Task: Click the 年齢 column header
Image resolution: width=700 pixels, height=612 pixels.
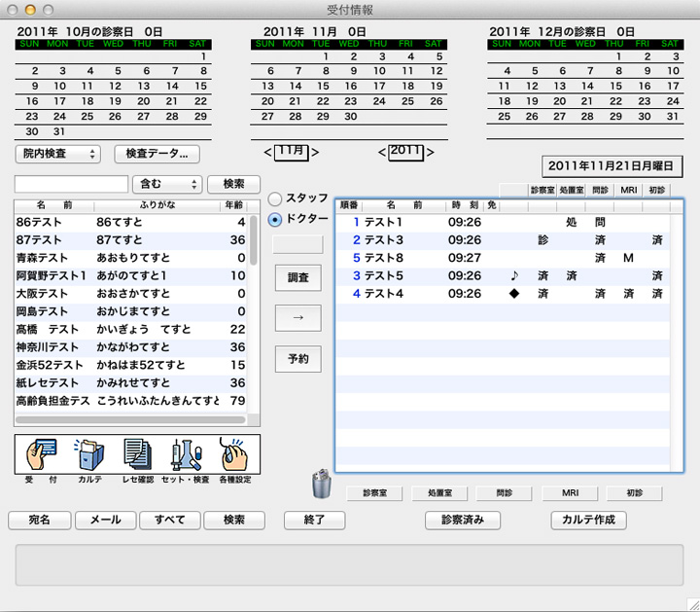Action: pyautogui.click(x=233, y=205)
